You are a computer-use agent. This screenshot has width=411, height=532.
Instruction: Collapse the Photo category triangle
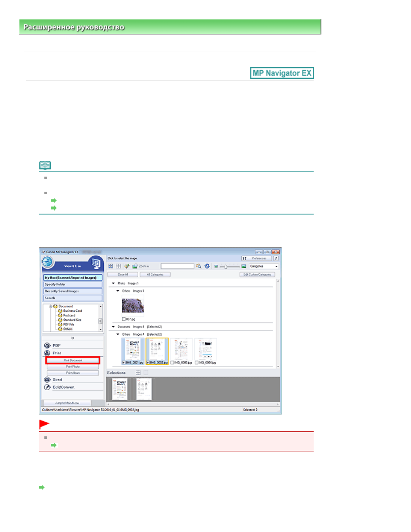click(x=113, y=283)
